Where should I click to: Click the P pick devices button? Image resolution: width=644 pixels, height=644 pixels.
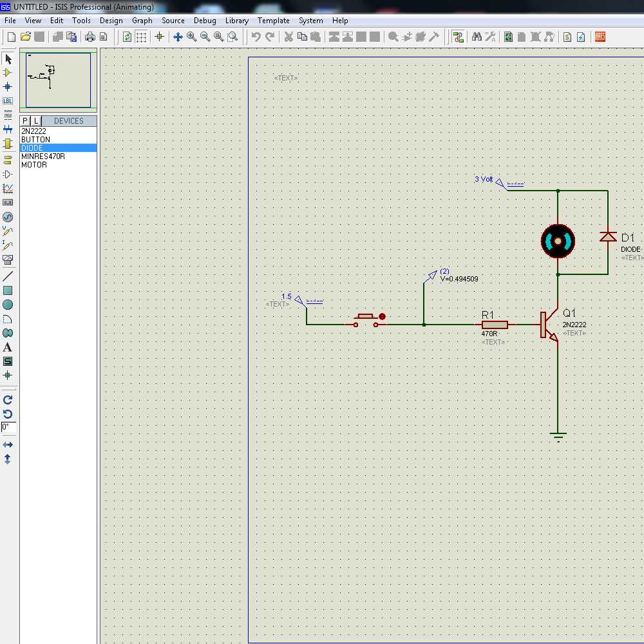tap(25, 121)
